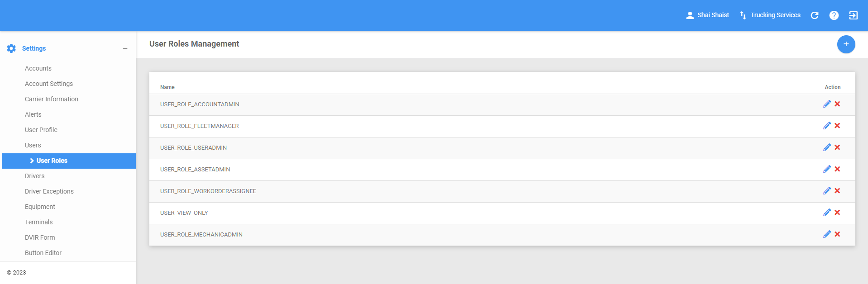868x284 pixels.
Task: Open the Shai Shaist user menu
Action: point(708,15)
